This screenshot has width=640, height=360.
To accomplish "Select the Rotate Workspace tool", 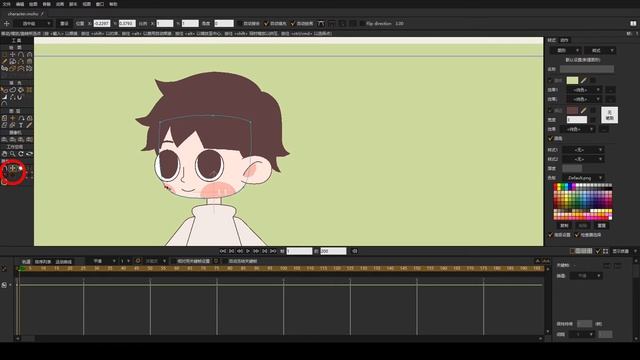I will tap(21, 154).
